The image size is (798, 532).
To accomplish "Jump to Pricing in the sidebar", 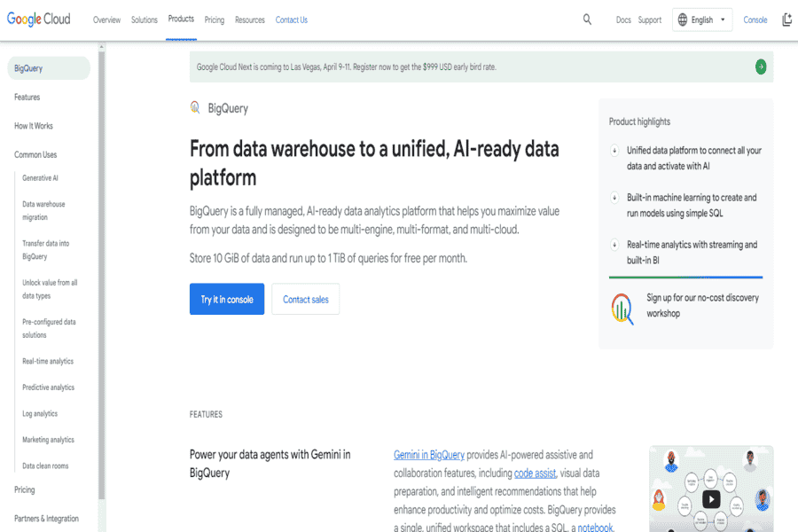I will pyautogui.click(x=25, y=489).
